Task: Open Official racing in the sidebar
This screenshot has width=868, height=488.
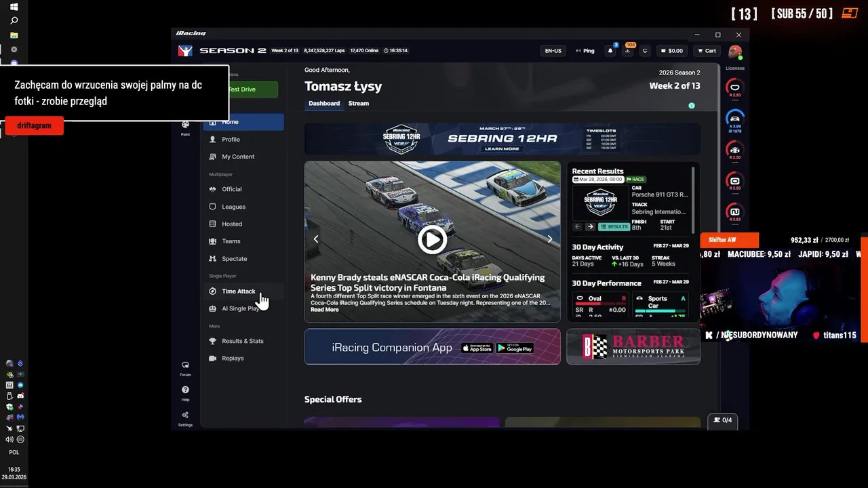Action: click(x=243, y=189)
